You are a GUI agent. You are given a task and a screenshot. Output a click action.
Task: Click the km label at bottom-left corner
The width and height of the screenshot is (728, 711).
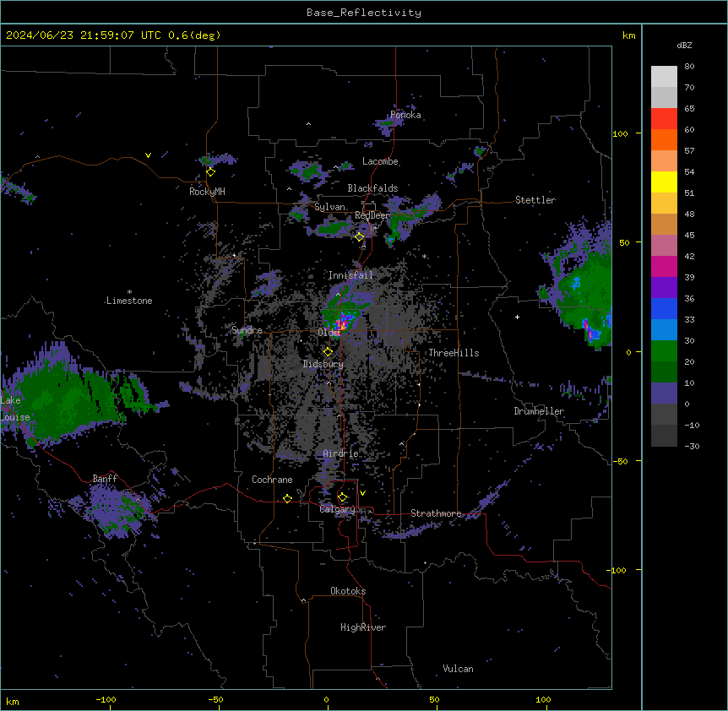coord(13,701)
